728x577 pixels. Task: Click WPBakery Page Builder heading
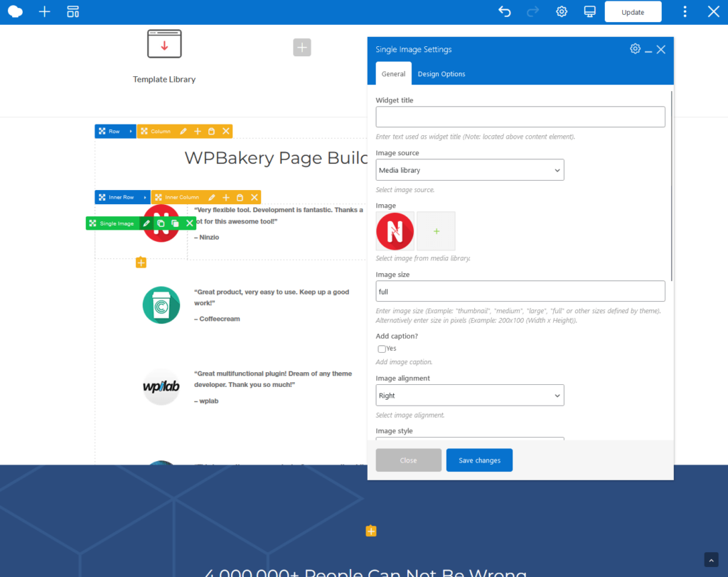[276, 158]
